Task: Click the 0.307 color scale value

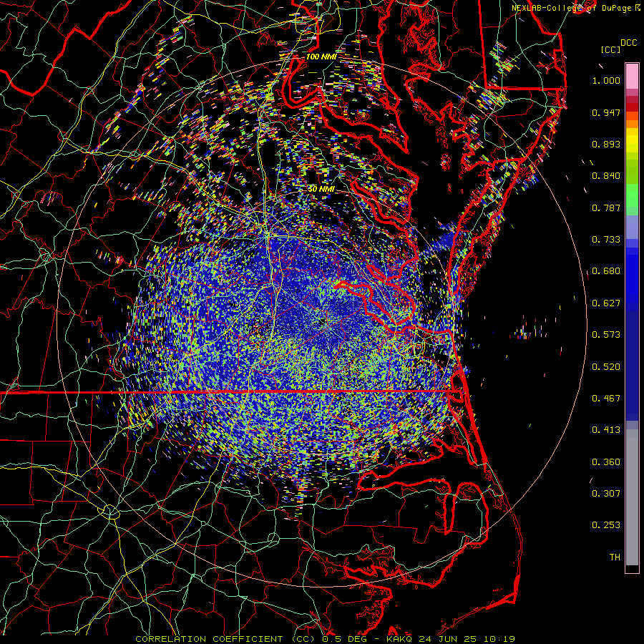Action: (x=606, y=494)
